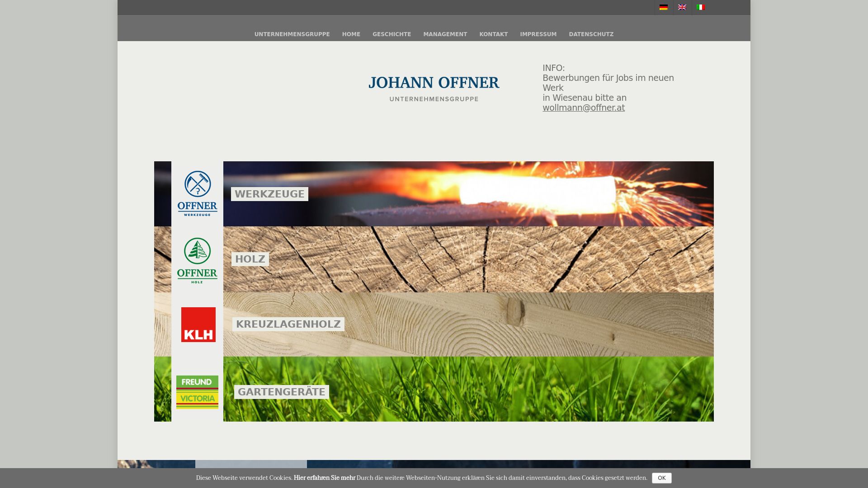The width and height of the screenshot is (868, 488).
Task: Follow the 'Hier erfahren Sie mehr' cookie link
Action: (x=325, y=478)
